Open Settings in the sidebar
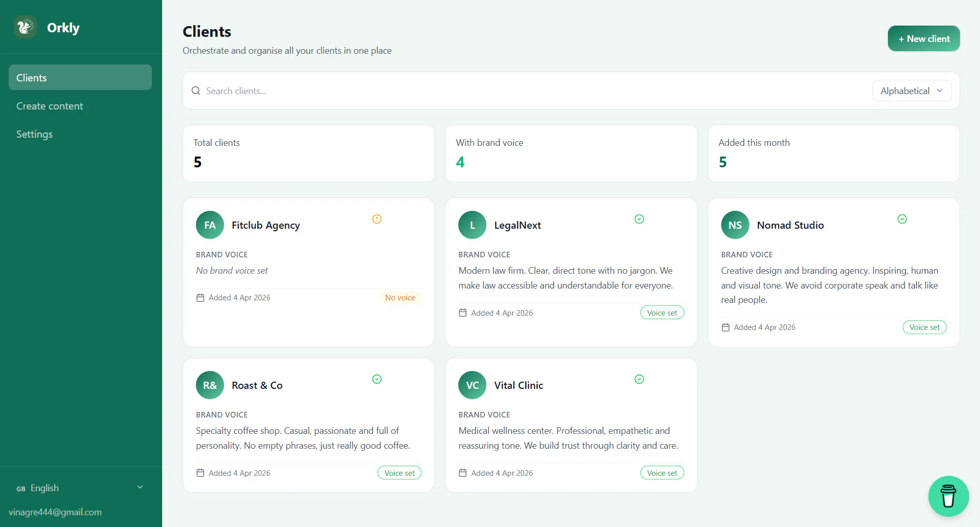The width and height of the screenshot is (980, 527). tap(80, 134)
